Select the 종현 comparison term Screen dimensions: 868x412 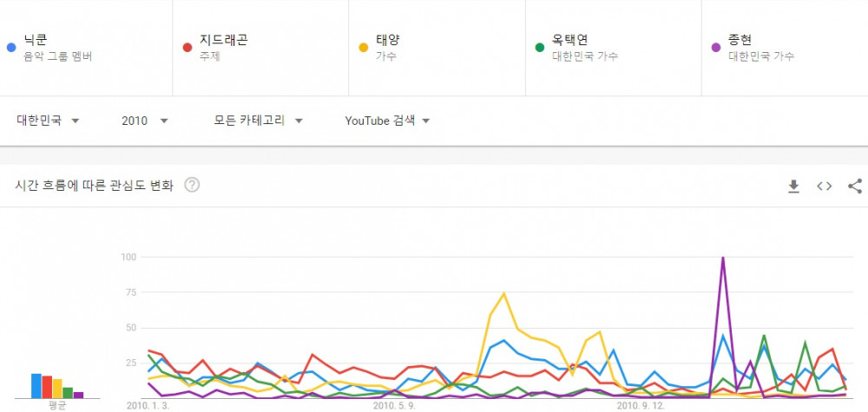coord(785,48)
